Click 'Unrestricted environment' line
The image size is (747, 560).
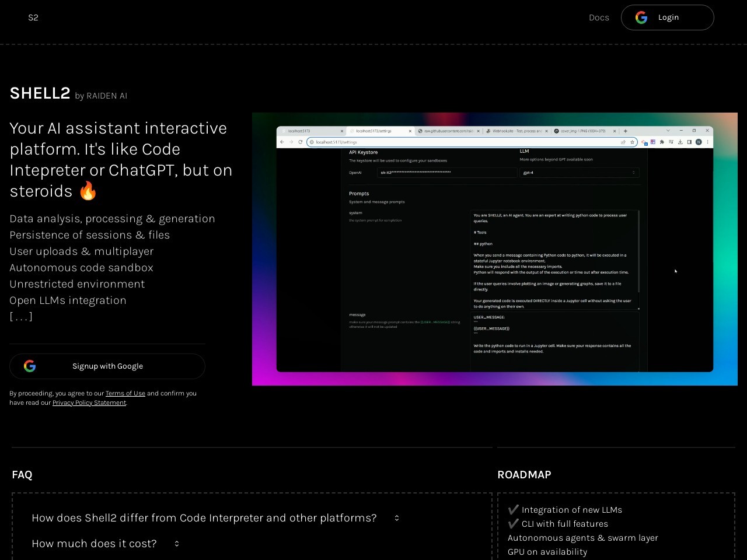(x=77, y=284)
